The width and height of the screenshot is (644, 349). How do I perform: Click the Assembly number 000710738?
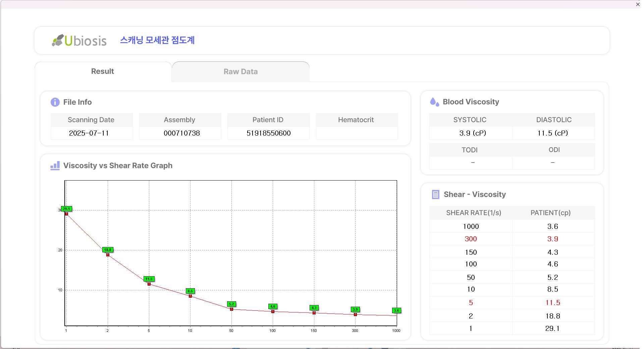coord(181,133)
